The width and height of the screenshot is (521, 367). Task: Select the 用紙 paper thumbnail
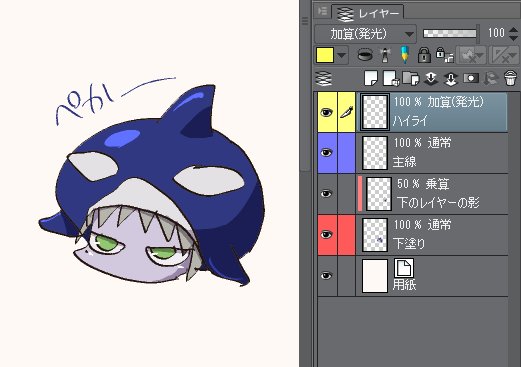coord(375,276)
